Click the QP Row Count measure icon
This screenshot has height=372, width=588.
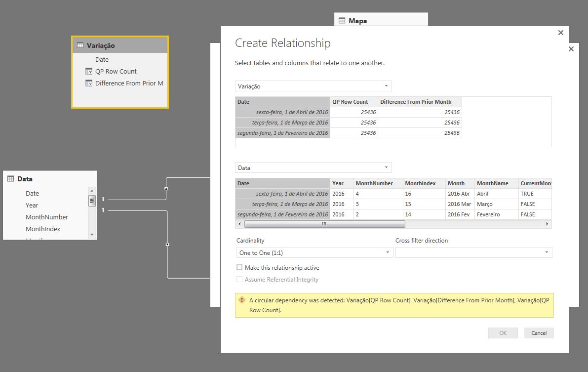coord(89,71)
